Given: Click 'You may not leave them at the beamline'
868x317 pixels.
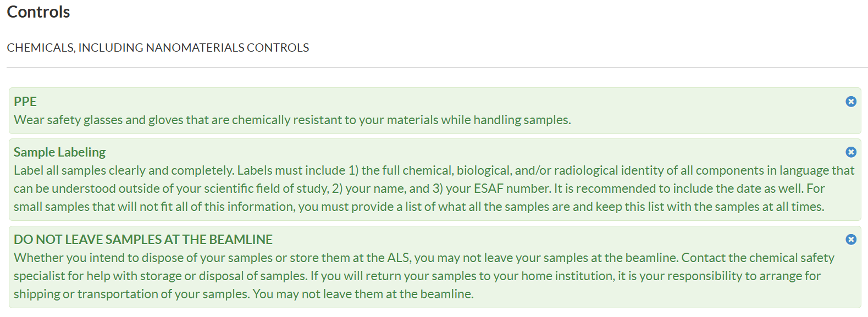Looking at the screenshot, I should (x=363, y=294).
